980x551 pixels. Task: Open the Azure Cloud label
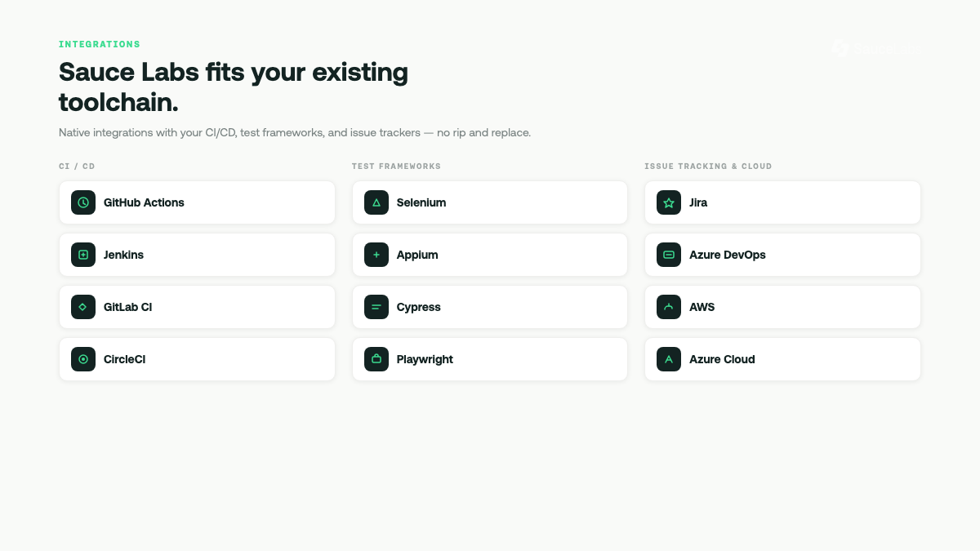(x=722, y=359)
